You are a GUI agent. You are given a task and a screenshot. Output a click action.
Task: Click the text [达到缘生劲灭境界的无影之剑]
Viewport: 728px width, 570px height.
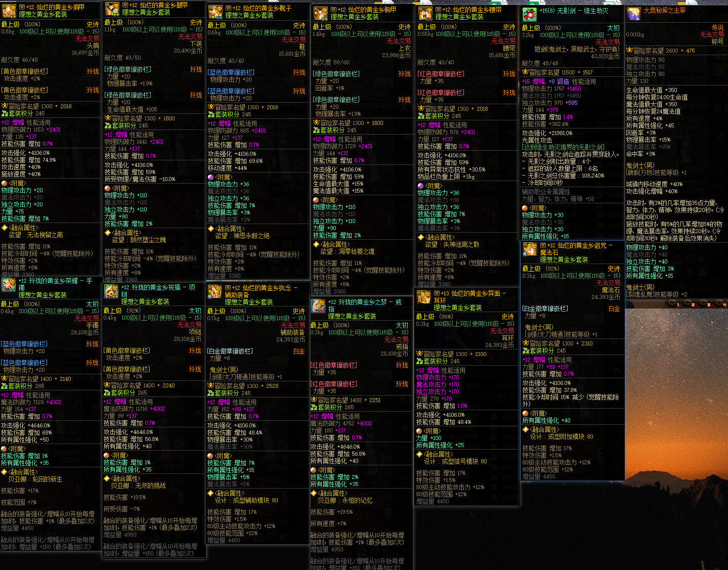(563, 147)
